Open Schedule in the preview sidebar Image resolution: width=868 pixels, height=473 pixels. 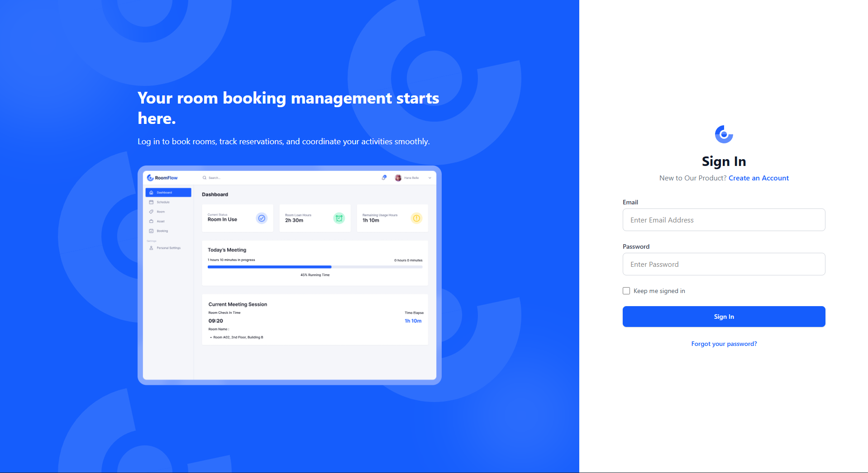pyautogui.click(x=163, y=202)
